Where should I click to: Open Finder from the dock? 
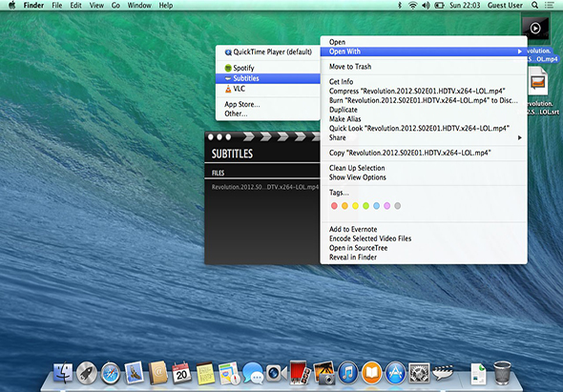pyautogui.click(x=63, y=373)
